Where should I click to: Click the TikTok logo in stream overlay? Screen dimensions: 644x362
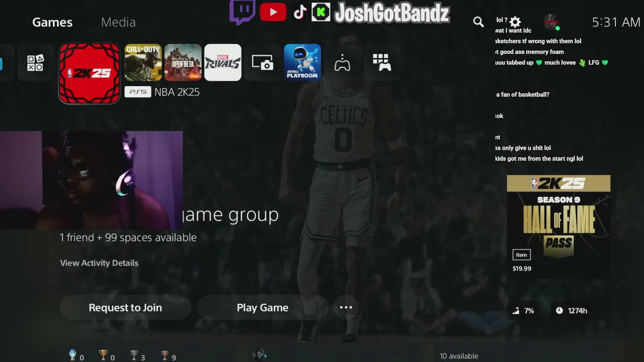click(x=300, y=13)
